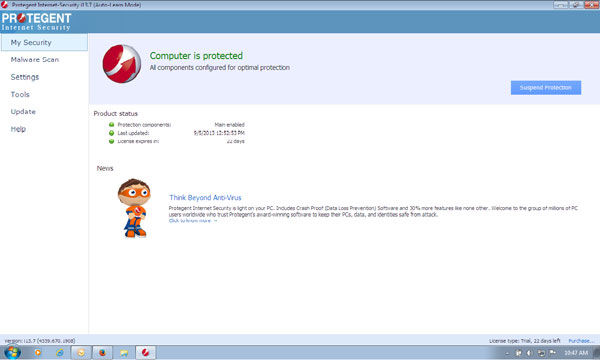Viewport: 600px width, 360px height.
Task: Click the Purchase link in status bar
Action: tap(581, 340)
